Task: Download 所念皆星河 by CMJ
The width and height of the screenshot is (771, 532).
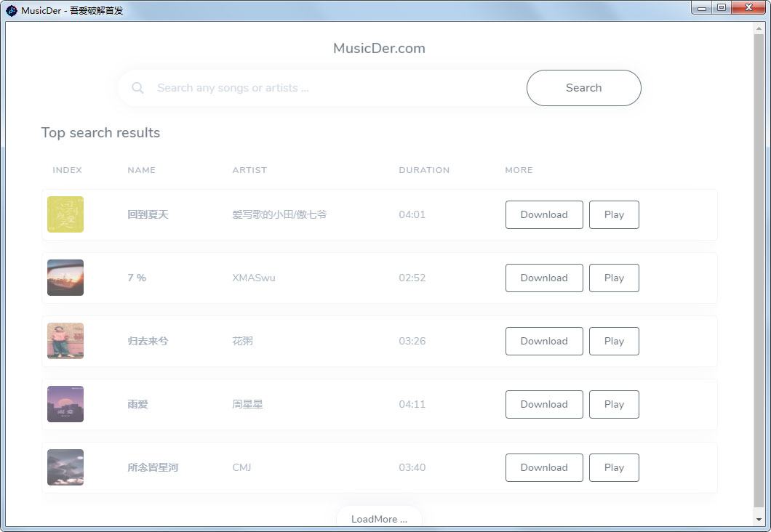Action: [544, 467]
